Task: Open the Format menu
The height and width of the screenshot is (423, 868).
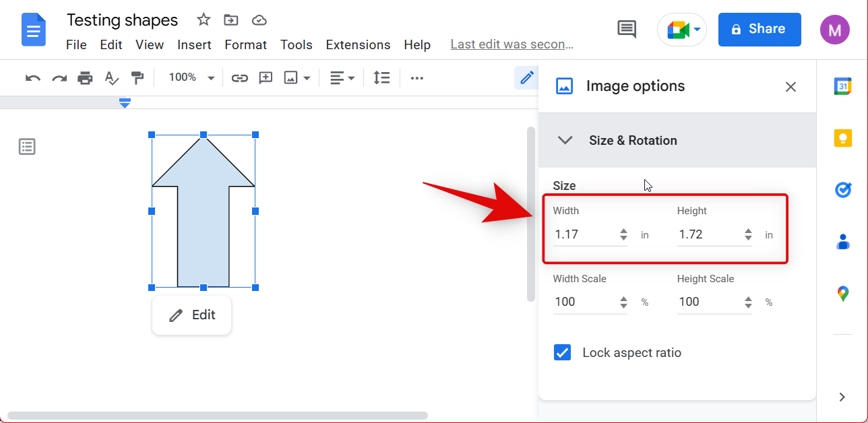Action: [x=245, y=45]
